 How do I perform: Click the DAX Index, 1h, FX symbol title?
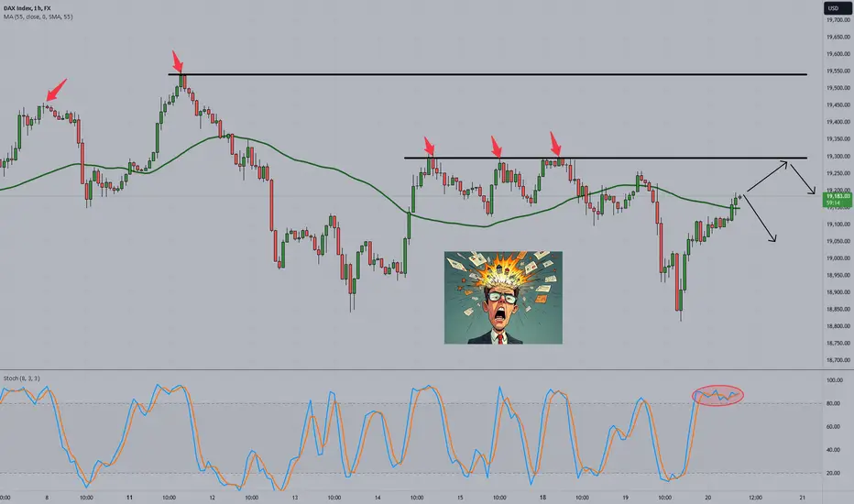tap(27, 8)
